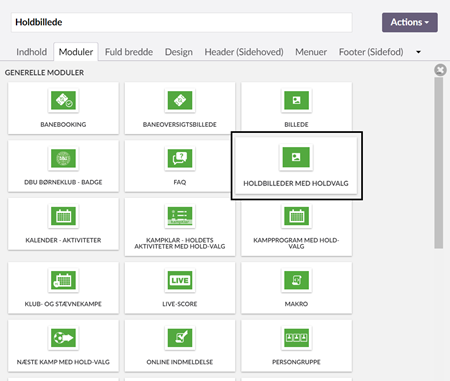The height and width of the screenshot is (381, 450).
Task: Click the KAMPKLAR - HOLDETS AKTIVITETER label
Action: (x=180, y=243)
